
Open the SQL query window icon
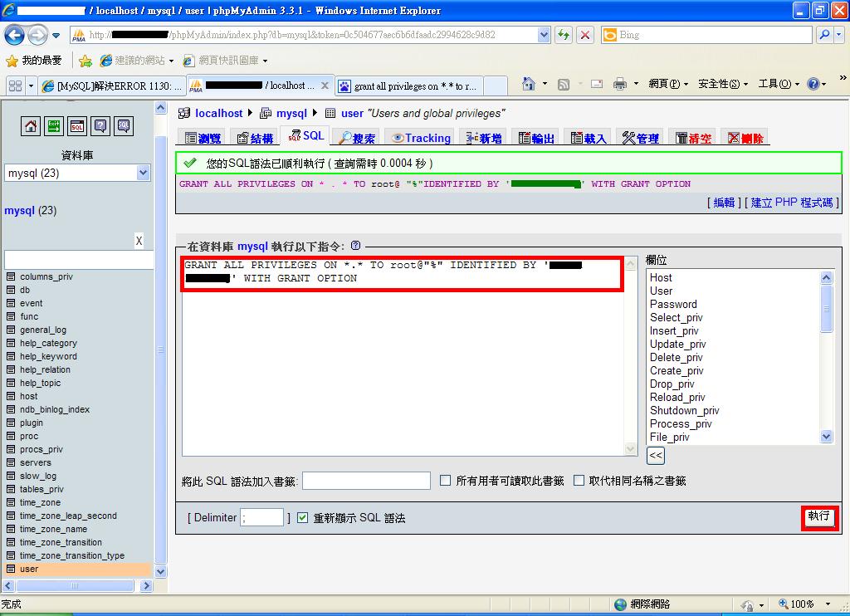pos(77,126)
